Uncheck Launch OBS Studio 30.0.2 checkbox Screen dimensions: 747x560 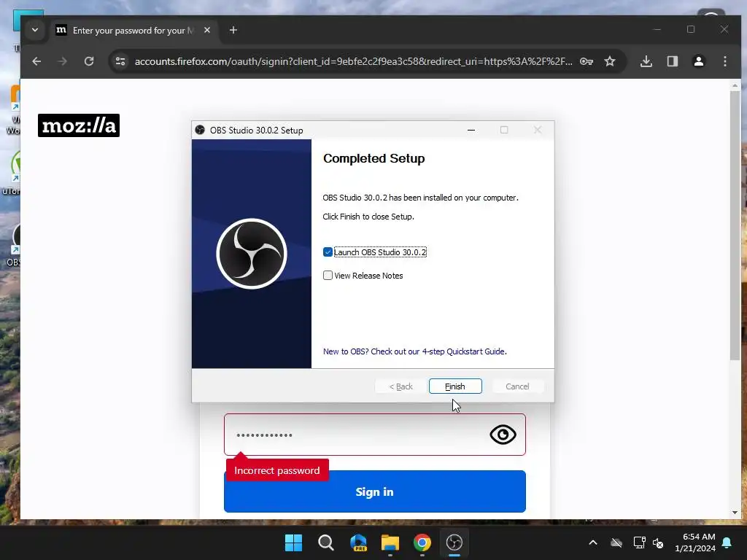click(x=328, y=252)
